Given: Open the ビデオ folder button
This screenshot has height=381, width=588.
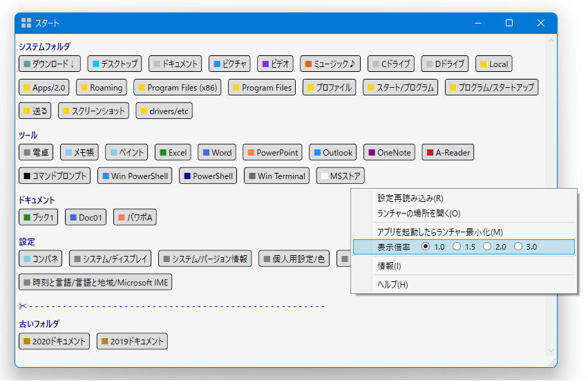Looking at the screenshot, I should [275, 64].
